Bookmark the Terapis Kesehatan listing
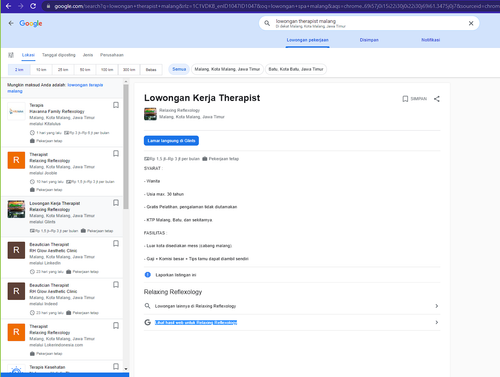The width and height of the screenshot is (500, 377). point(116,366)
